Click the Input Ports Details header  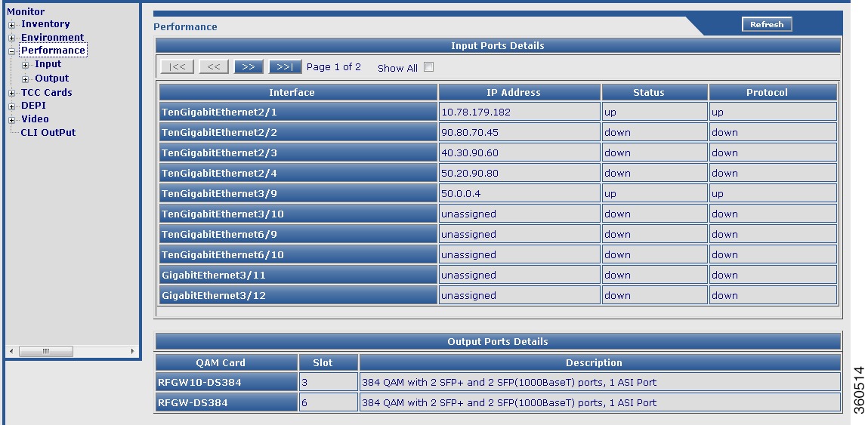tap(498, 45)
